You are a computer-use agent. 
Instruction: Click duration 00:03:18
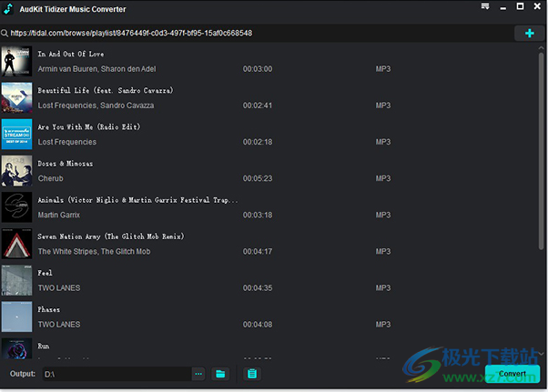[x=258, y=215]
